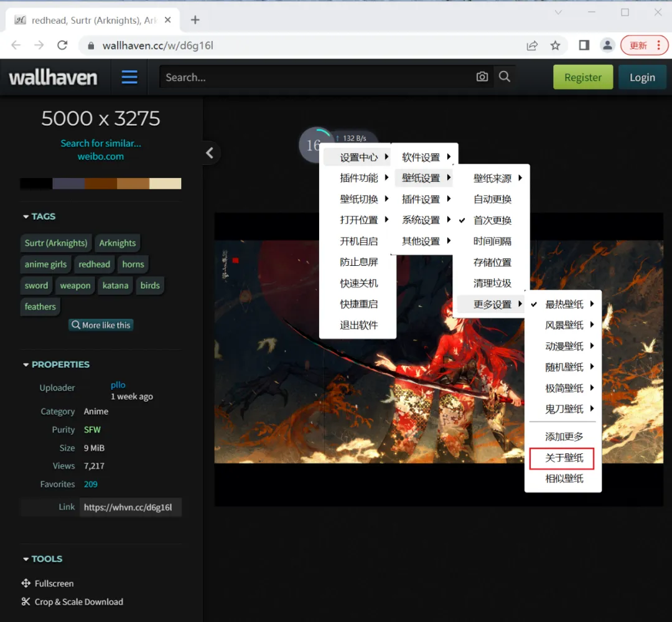The image size is (672, 622).
Task: Open the Crop & Scale Download link
Action: (78, 601)
